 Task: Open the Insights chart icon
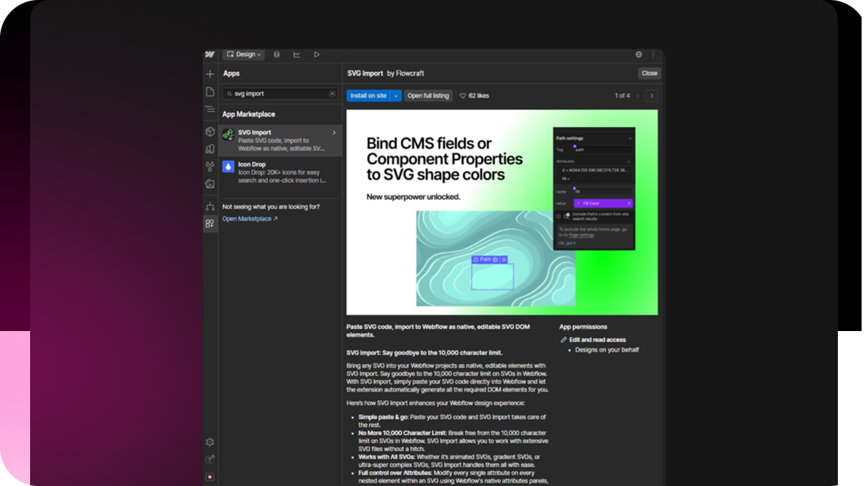pos(297,54)
